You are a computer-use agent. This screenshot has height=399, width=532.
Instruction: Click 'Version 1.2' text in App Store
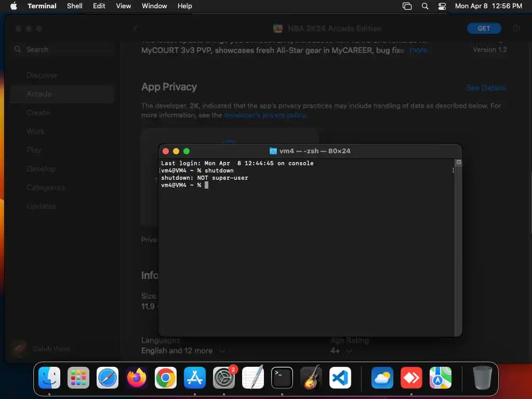coord(489,49)
